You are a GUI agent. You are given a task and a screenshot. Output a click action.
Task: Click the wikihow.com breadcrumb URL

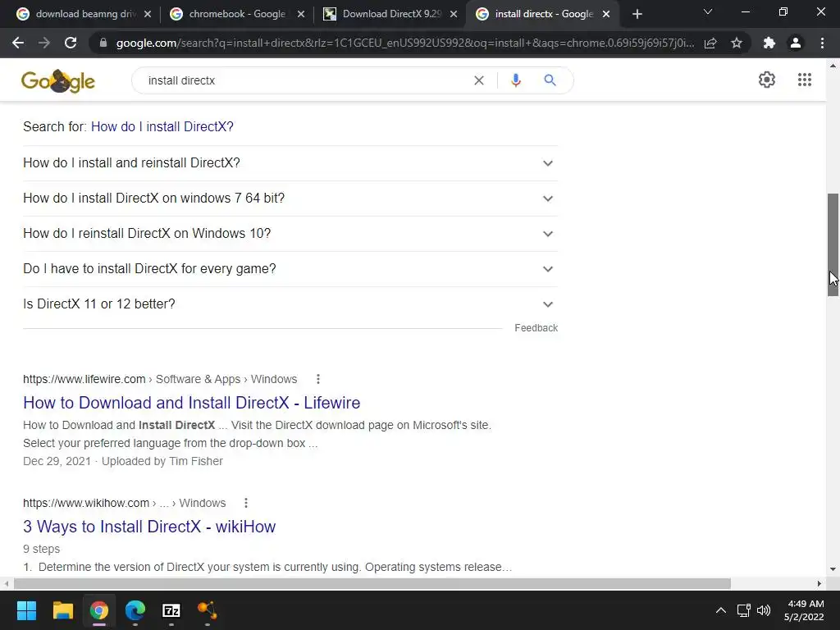pyautogui.click(x=125, y=503)
